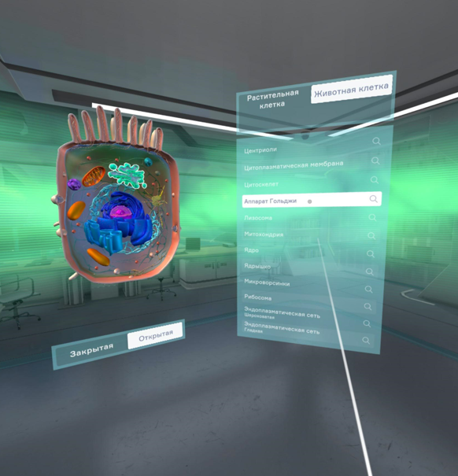
Task: Click magnifier icon next to Ядрышко
Action: (x=369, y=271)
